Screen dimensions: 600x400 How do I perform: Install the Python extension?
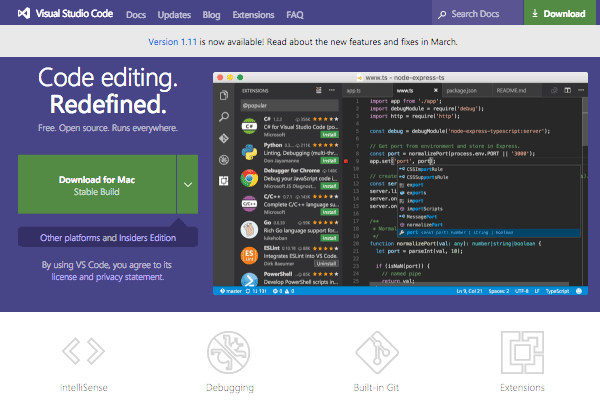click(329, 160)
